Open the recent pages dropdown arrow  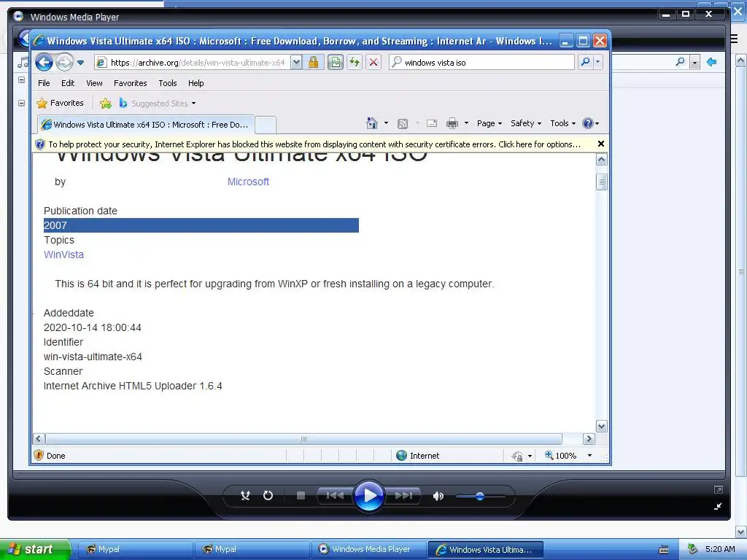tap(80, 63)
